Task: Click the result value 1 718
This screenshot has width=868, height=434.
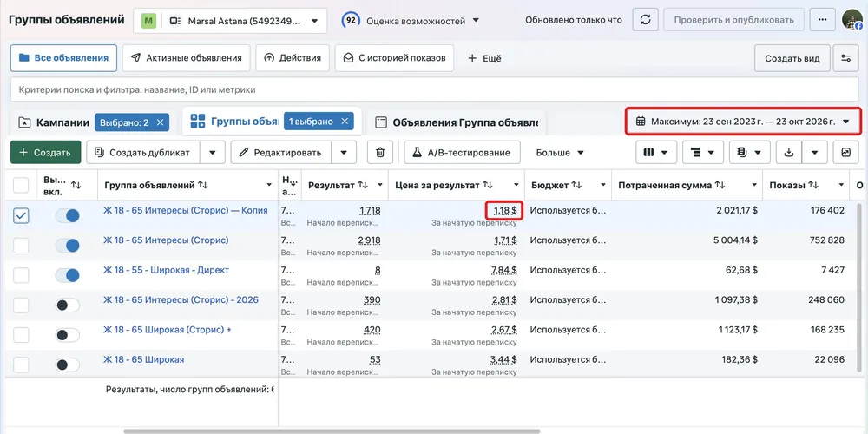Action: pos(370,211)
